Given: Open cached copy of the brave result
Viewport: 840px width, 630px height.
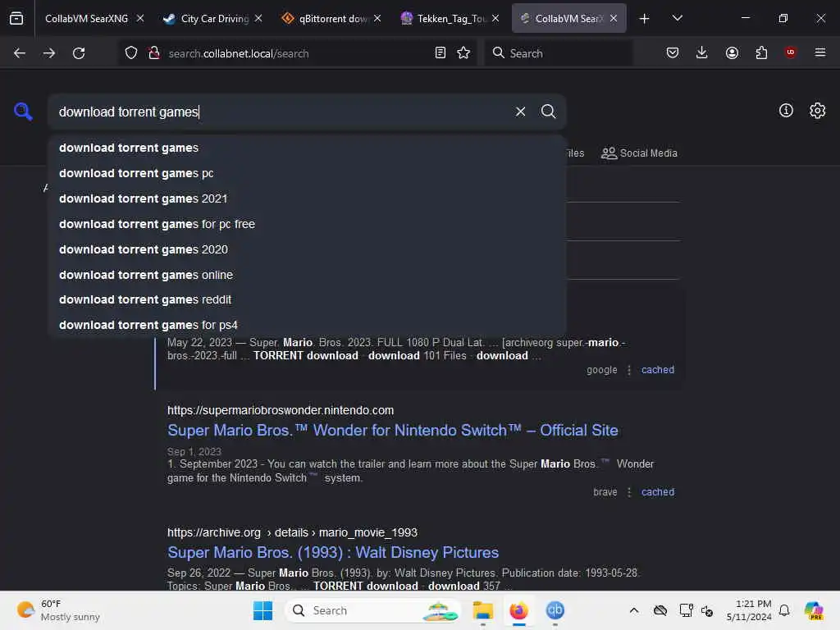Looking at the screenshot, I should (x=658, y=492).
